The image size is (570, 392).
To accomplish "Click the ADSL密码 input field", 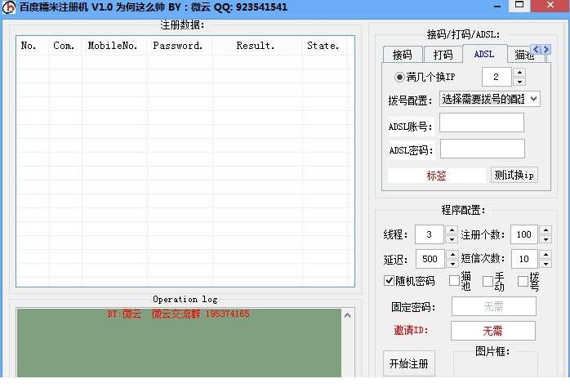I will [483, 149].
